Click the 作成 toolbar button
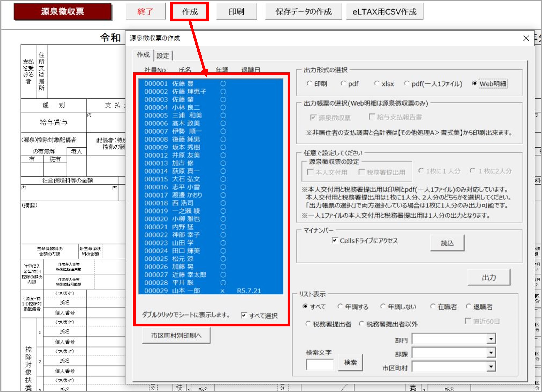Viewport: 542px width, 392px height. click(x=189, y=11)
